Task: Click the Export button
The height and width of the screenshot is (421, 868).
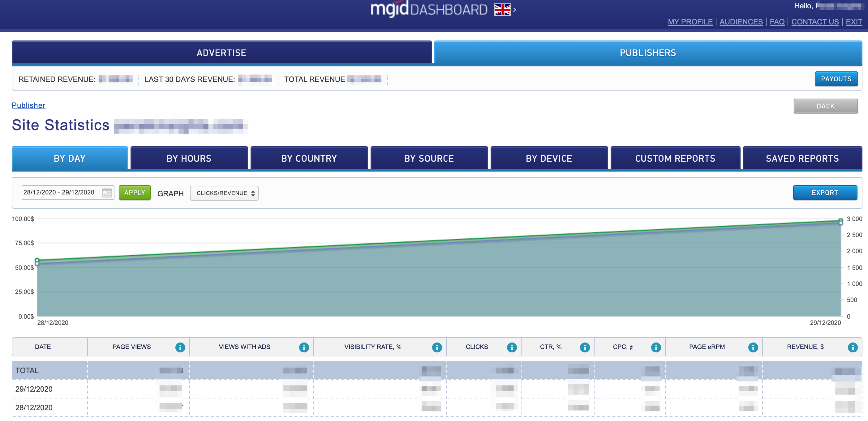Action: click(x=824, y=193)
